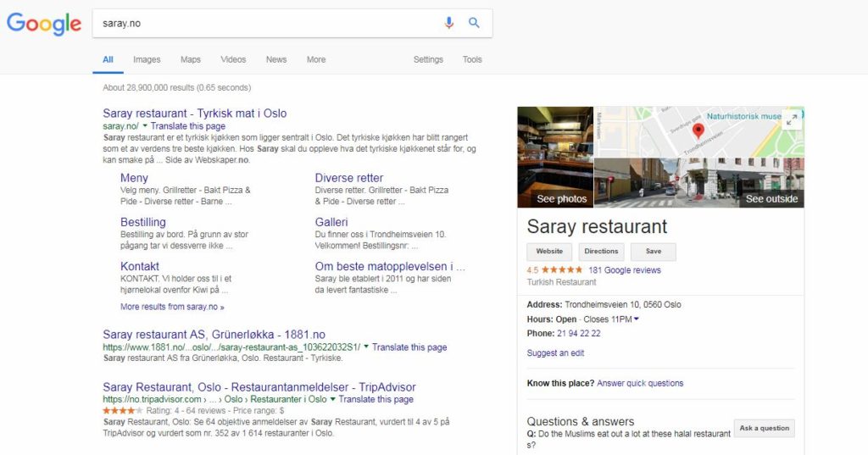868x455 pixels.
Task: Click the Google logo
Action: click(x=44, y=24)
